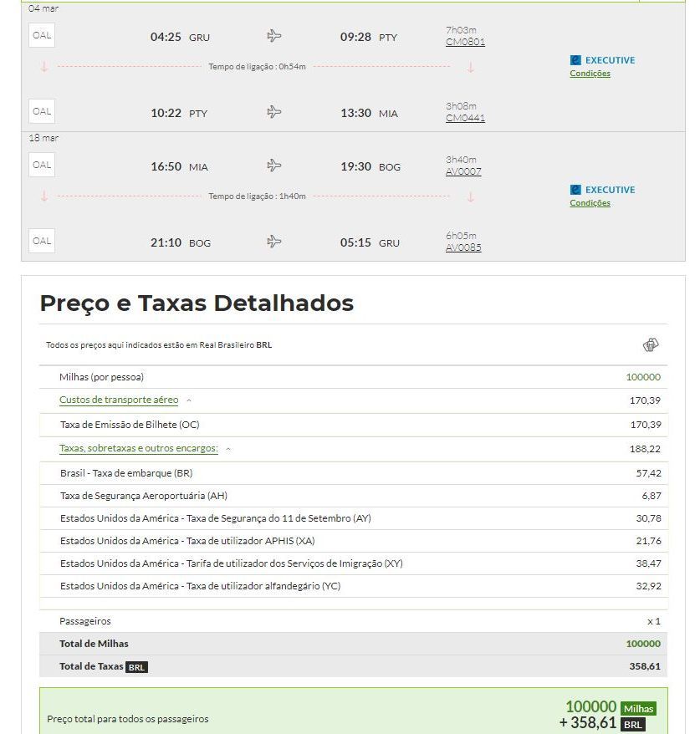Select Taxa de Segurança do 11 de Setembro (AY)
This screenshot has width=700, height=734.
[354, 518]
